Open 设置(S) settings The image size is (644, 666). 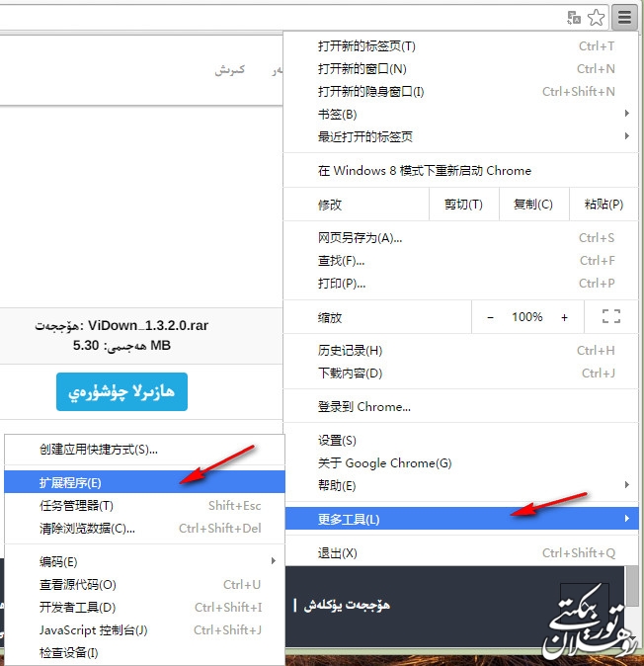461,441
